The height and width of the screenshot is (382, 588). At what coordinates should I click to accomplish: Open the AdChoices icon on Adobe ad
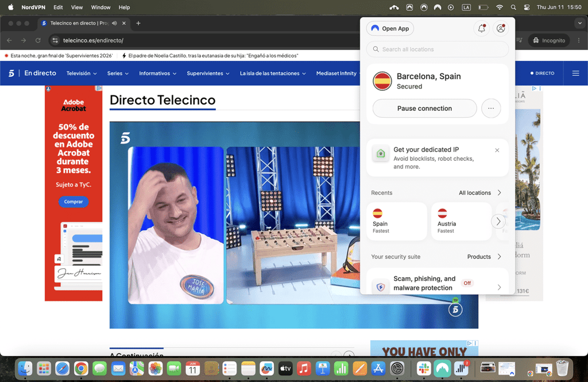click(x=99, y=88)
